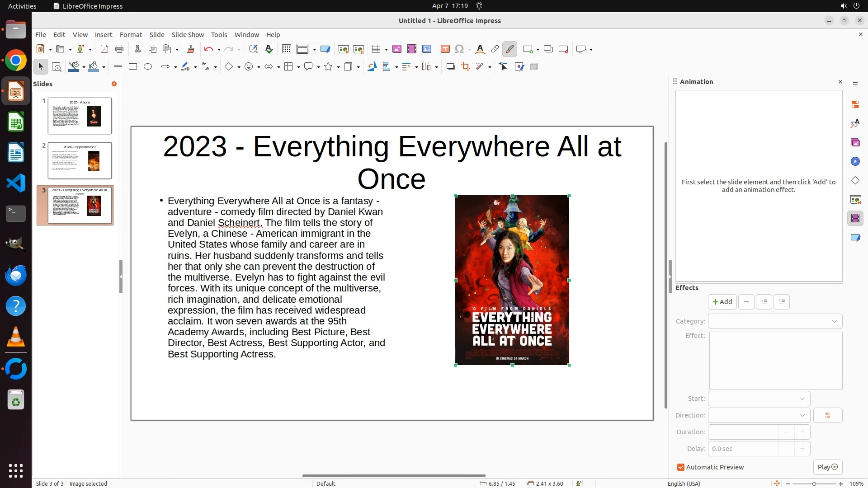The image size is (868, 488).
Task: Toggle the Shadow icon on toolbar
Action: (450, 67)
